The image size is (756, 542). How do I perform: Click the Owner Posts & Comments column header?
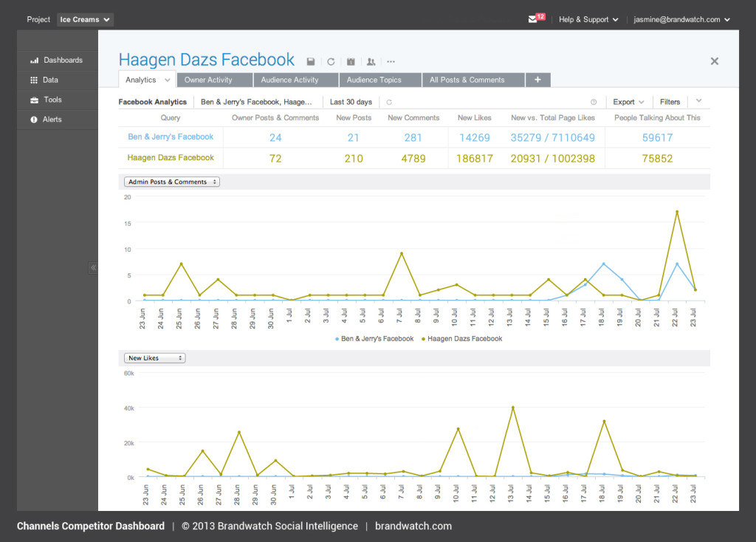point(275,117)
